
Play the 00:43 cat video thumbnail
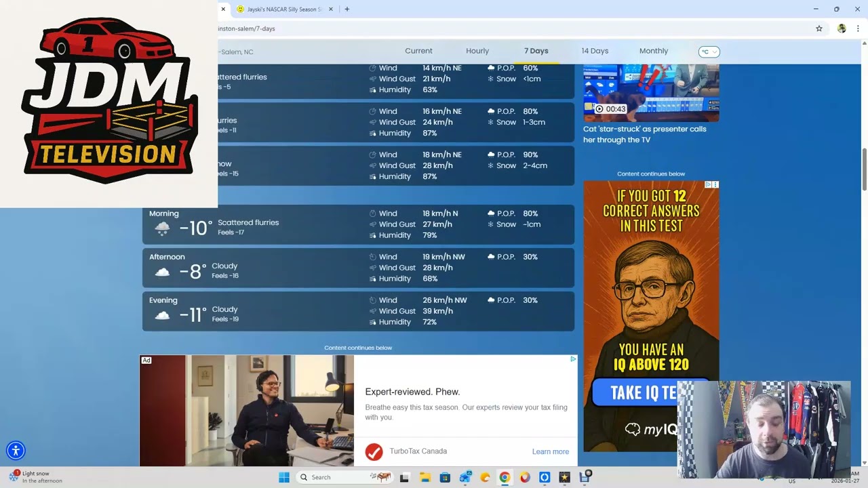coord(651,93)
